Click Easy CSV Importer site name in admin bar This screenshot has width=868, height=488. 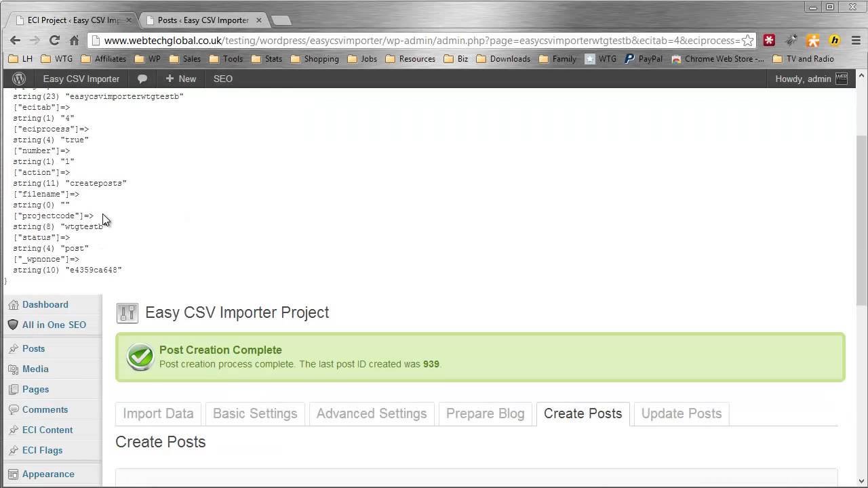[x=81, y=79]
